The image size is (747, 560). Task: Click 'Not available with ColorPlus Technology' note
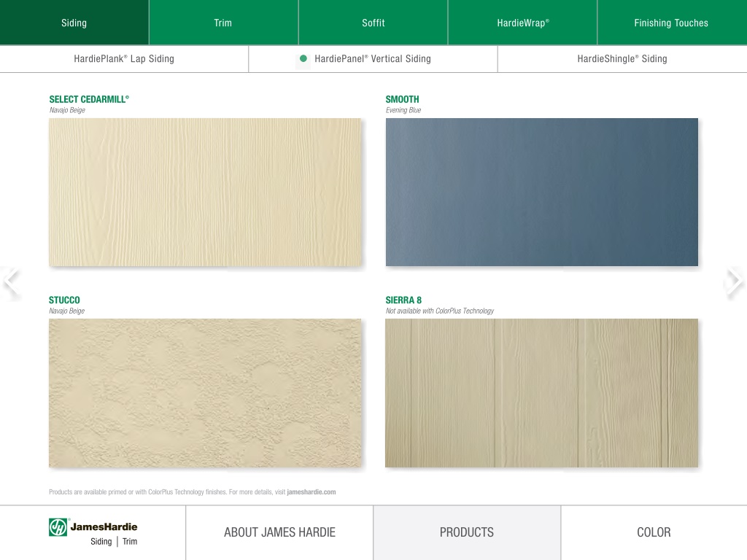click(x=440, y=311)
